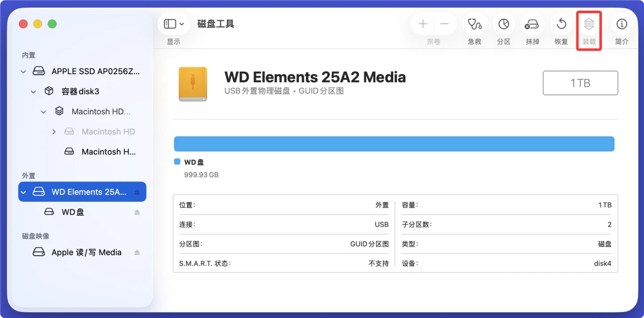The width and height of the screenshot is (644, 318).
Task: Click the 磁盘映像 section header
Action: (x=36, y=236)
